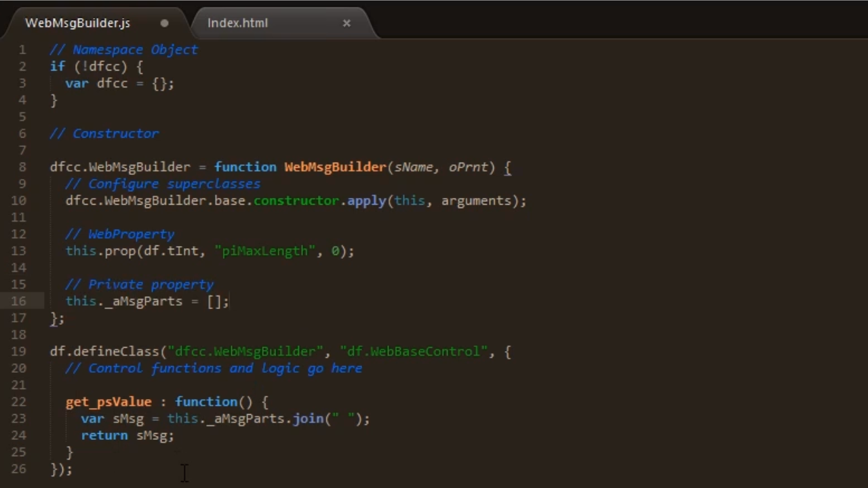The image size is (868, 488).
Task: Place cursor on "// Constructor" comment
Action: pyautogui.click(x=104, y=134)
